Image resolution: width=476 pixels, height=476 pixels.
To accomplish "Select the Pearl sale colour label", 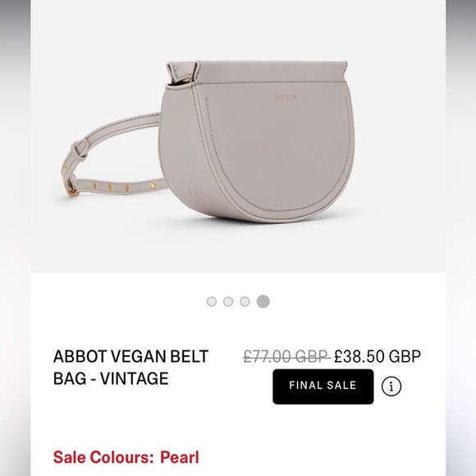I will click(x=180, y=457).
